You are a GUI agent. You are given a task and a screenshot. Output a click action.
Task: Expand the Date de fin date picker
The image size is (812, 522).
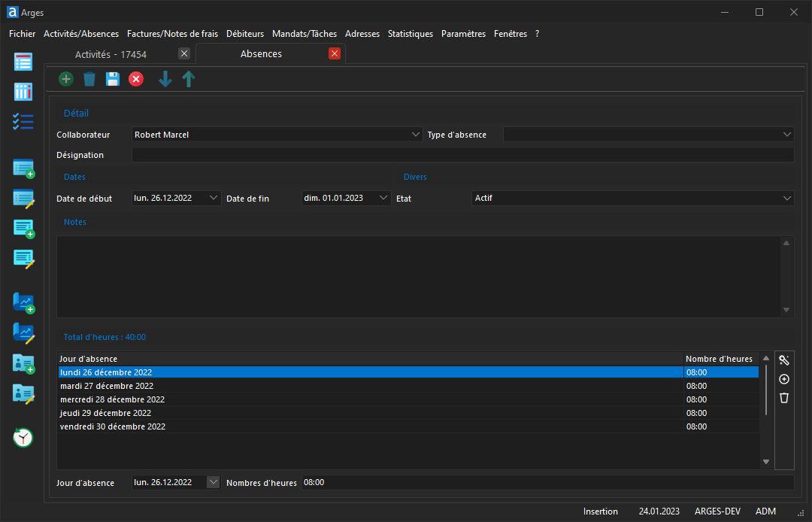pyautogui.click(x=383, y=198)
